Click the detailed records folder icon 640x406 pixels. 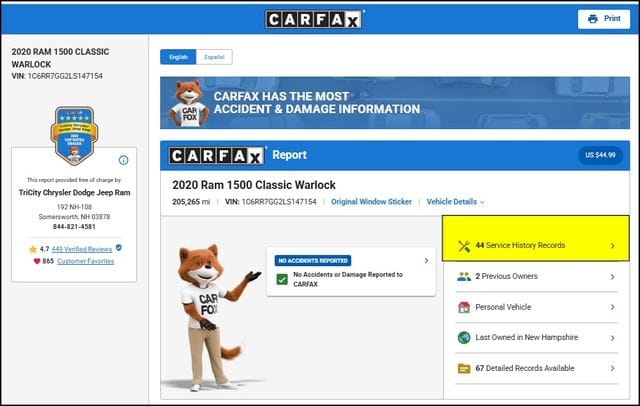464,368
